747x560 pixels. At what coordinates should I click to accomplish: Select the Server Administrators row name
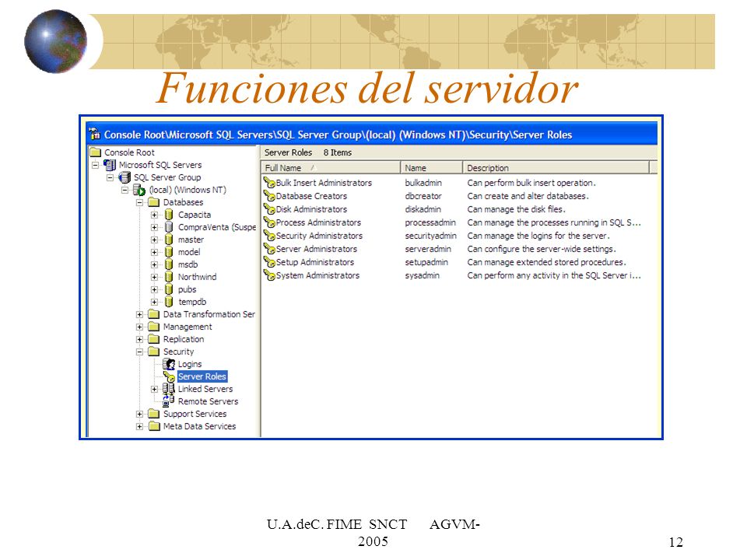317,249
